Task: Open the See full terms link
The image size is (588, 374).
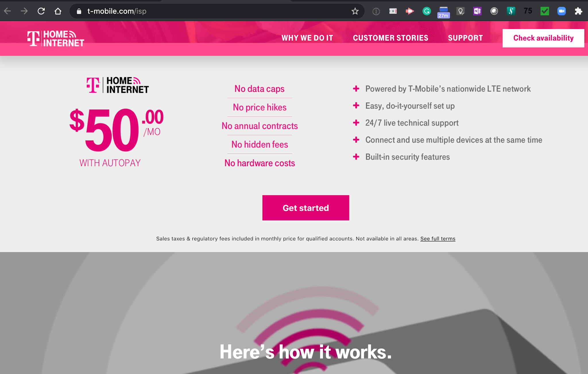Action: [438, 239]
